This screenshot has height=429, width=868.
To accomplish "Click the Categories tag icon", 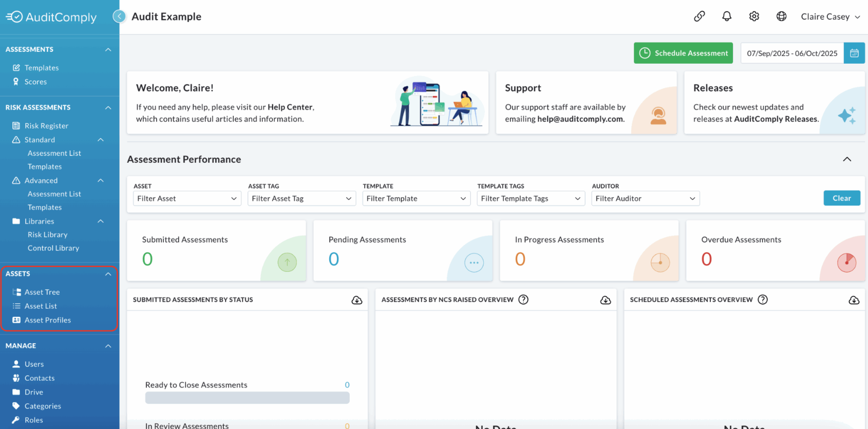I will pos(16,406).
